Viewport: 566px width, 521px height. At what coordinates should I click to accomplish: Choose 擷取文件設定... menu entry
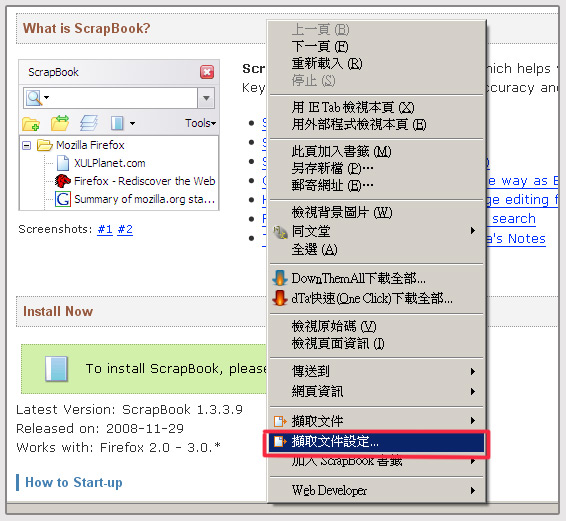tap(376, 442)
